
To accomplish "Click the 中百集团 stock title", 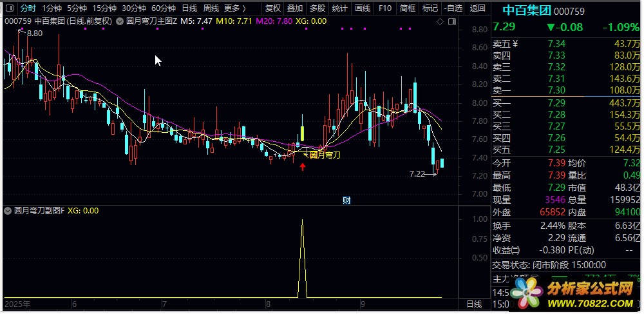I will [527, 10].
